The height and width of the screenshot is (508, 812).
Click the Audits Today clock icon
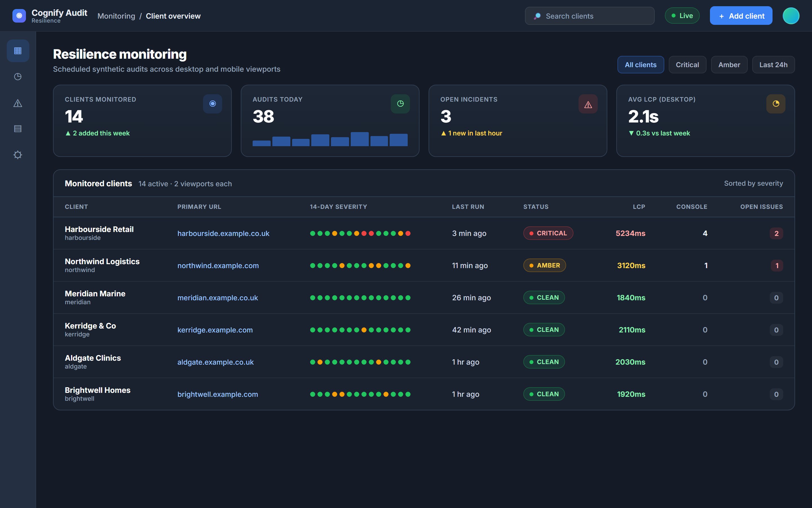[x=400, y=104]
